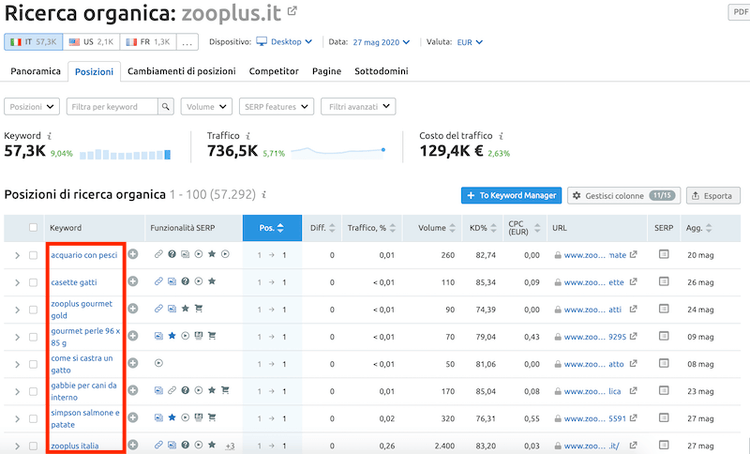Switch to the Panoramica tab
This screenshot has height=454, width=750.
35,71
